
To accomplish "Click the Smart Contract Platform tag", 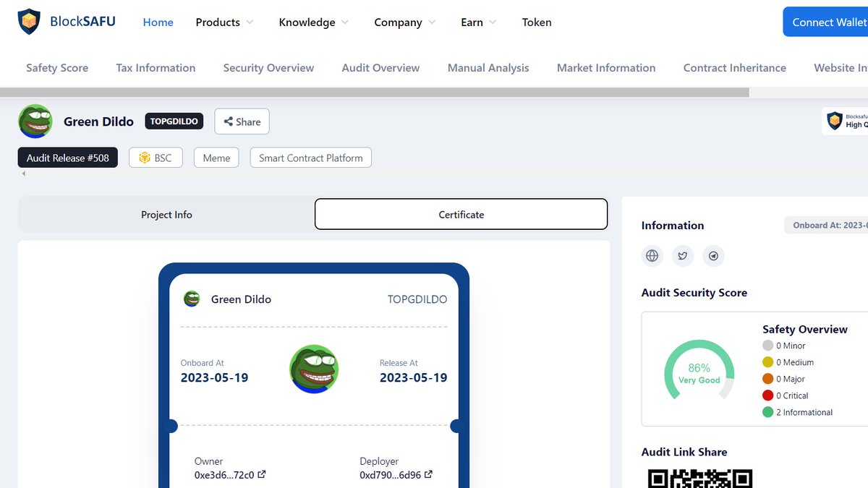I will point(311,158).
